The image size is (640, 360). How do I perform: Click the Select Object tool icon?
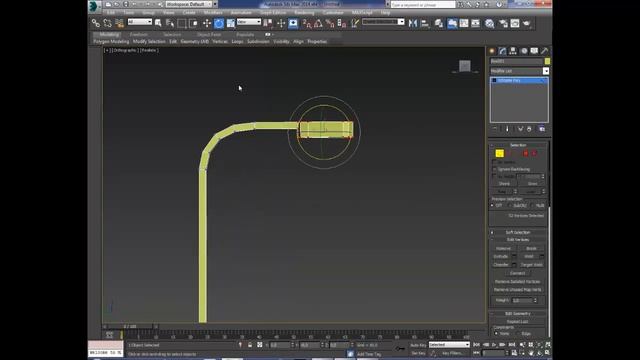coord(158,23)
